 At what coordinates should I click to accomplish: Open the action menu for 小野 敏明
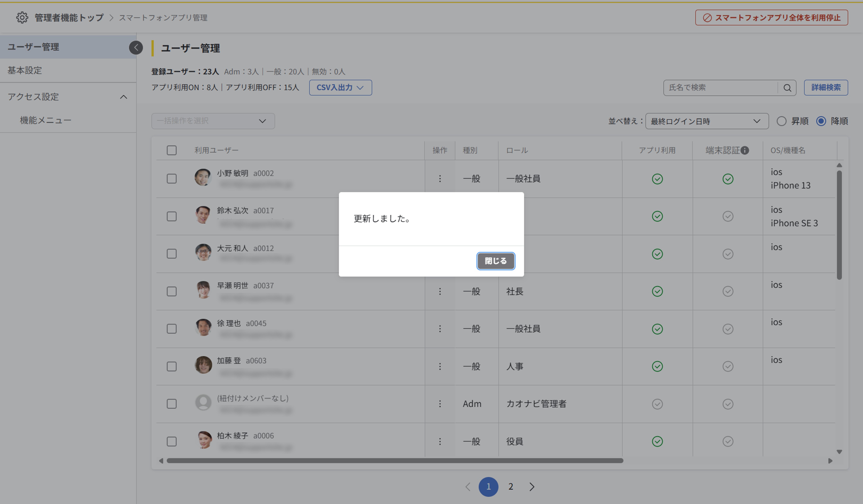click(440, 179)
